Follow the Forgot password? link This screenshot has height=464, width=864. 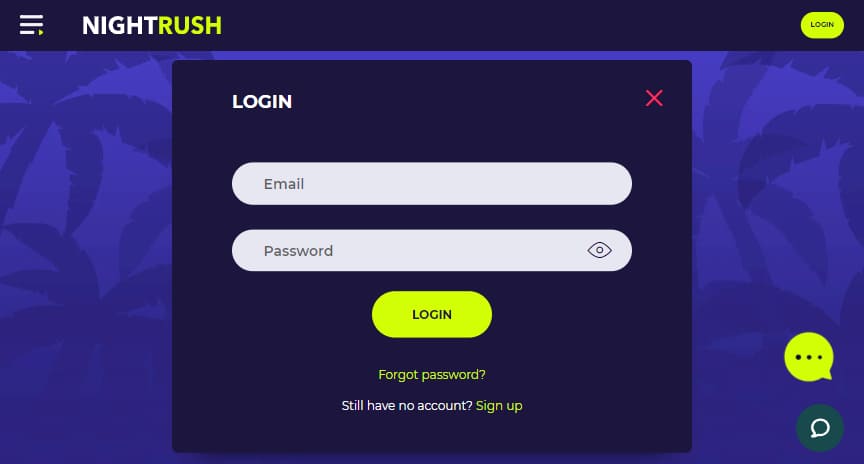[432, 375]
